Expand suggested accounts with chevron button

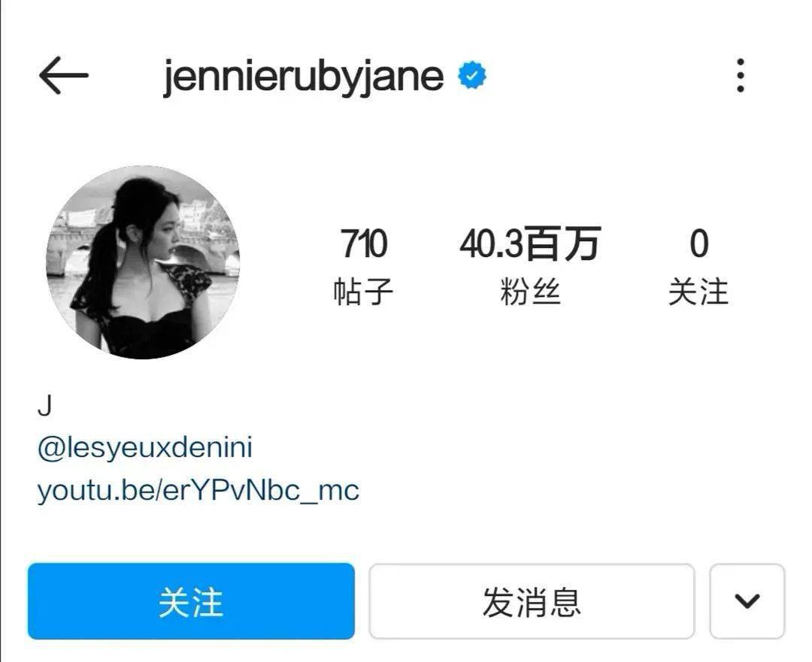pyautogui.click(x=747, y=601)
